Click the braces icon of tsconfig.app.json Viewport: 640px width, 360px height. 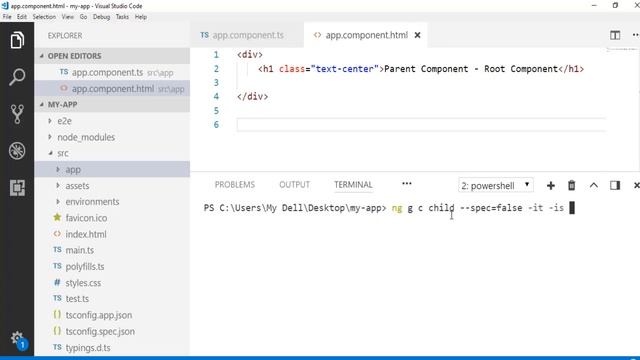(x=57, y=315)
